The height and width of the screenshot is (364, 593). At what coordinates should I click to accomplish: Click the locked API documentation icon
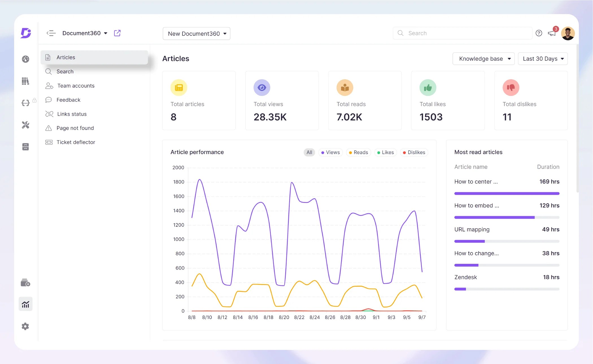point(25,103)
